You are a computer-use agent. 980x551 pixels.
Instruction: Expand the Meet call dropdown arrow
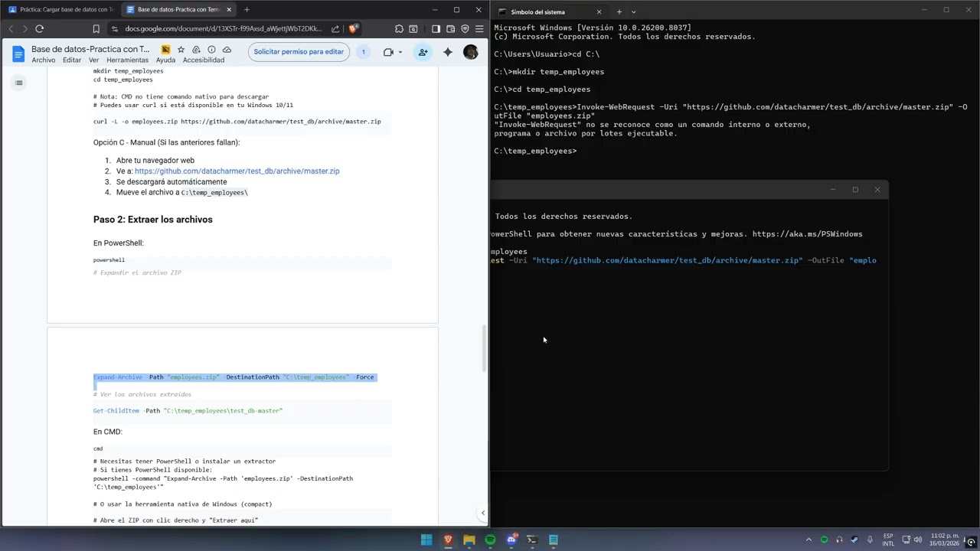click(x=401, y=52)
